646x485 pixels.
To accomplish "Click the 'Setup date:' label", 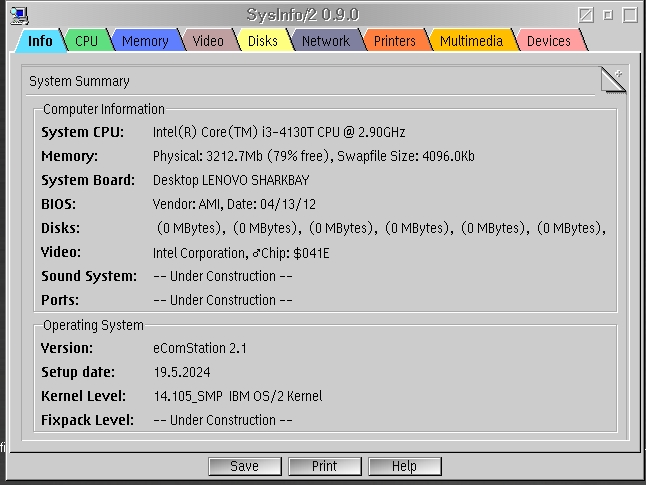I will coord(78,372).
